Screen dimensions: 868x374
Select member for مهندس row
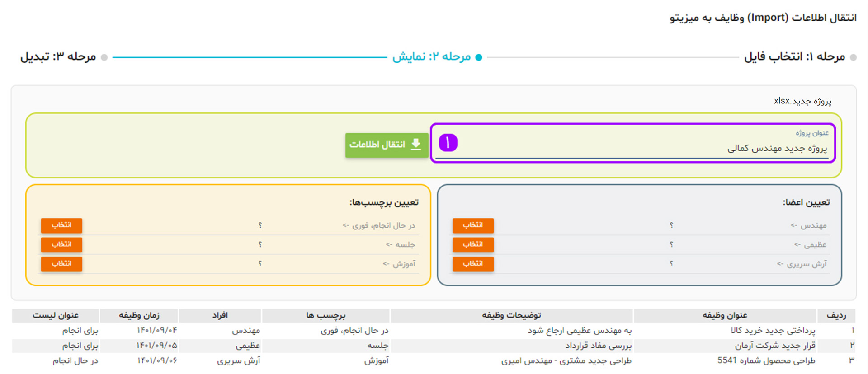[473, 225]
